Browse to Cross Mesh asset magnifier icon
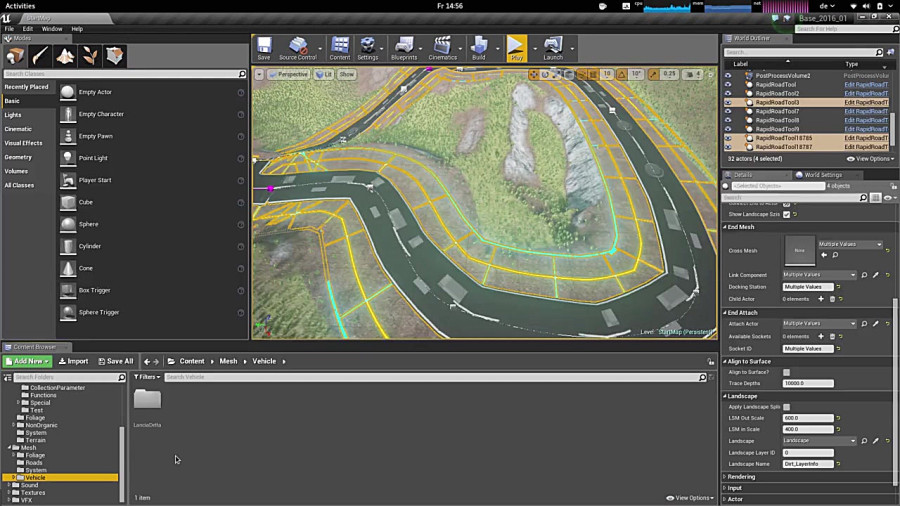This screenshot has width=900, height=506. [x=835, y=255]
